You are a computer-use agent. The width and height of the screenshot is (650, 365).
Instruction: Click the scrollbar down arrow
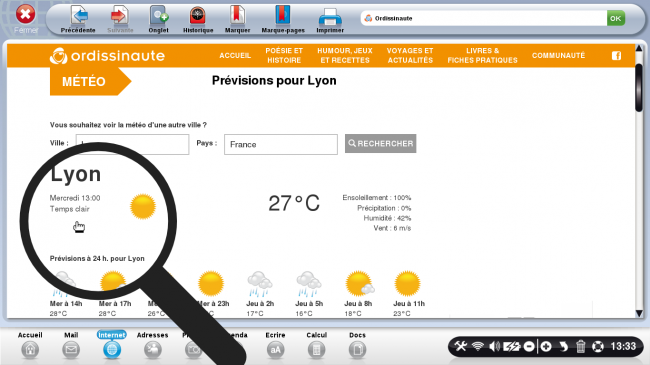click(639, 314)
